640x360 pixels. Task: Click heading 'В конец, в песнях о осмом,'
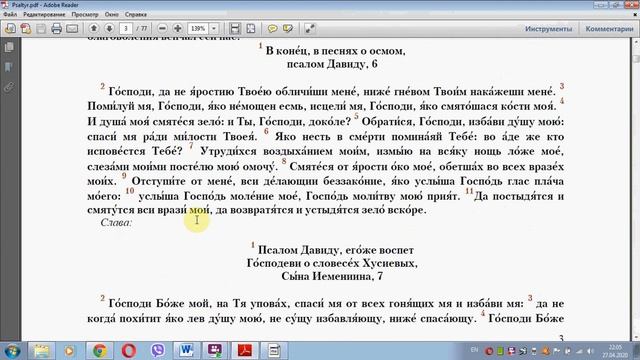click(336, 51)
